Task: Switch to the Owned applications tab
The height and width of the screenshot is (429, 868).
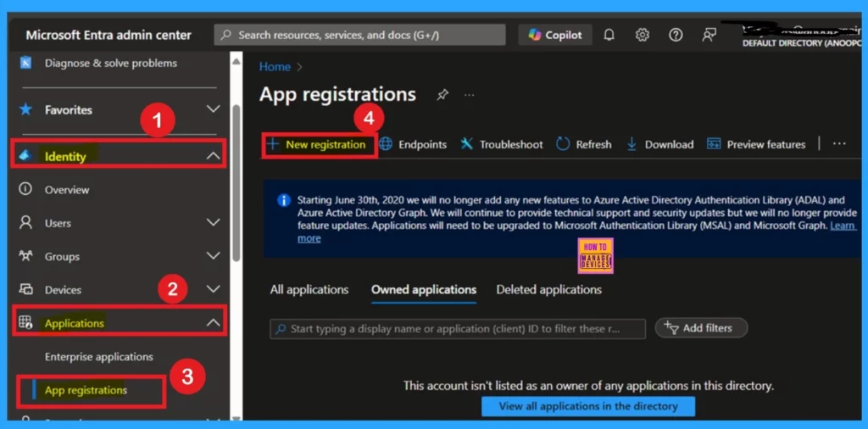Action: (424, 289)
